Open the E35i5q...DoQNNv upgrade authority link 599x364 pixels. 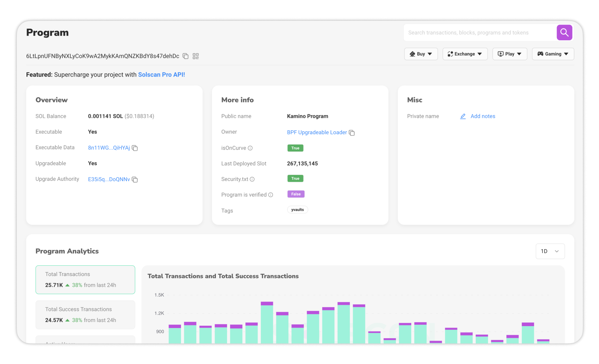(x=109, y=179)
